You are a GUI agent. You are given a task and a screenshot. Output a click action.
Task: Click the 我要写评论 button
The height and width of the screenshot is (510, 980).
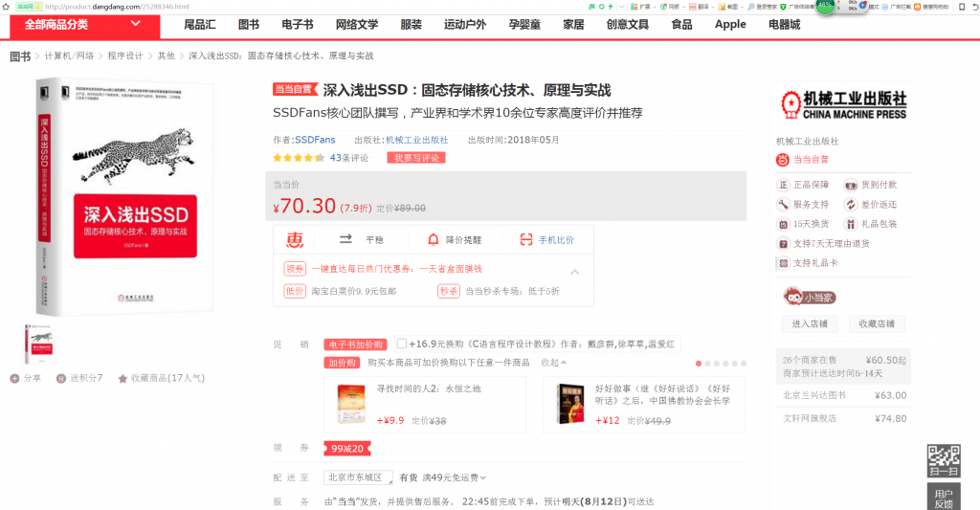(x=416, y=158)
